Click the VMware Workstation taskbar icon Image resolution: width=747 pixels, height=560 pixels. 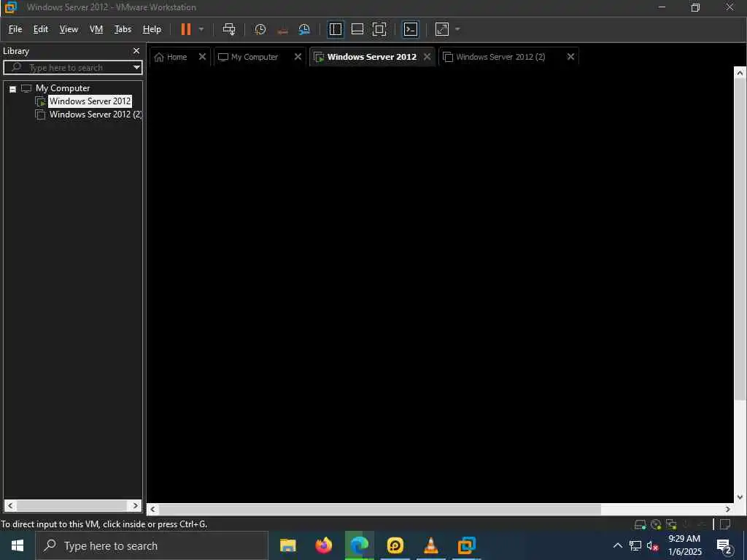coord(466,545)
